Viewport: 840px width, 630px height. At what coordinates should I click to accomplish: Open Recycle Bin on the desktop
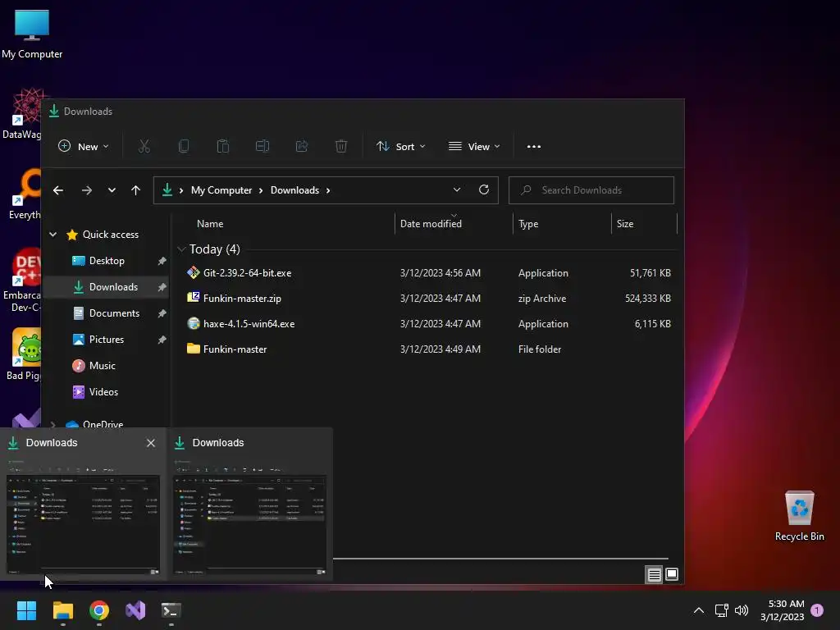pos(799,516)
